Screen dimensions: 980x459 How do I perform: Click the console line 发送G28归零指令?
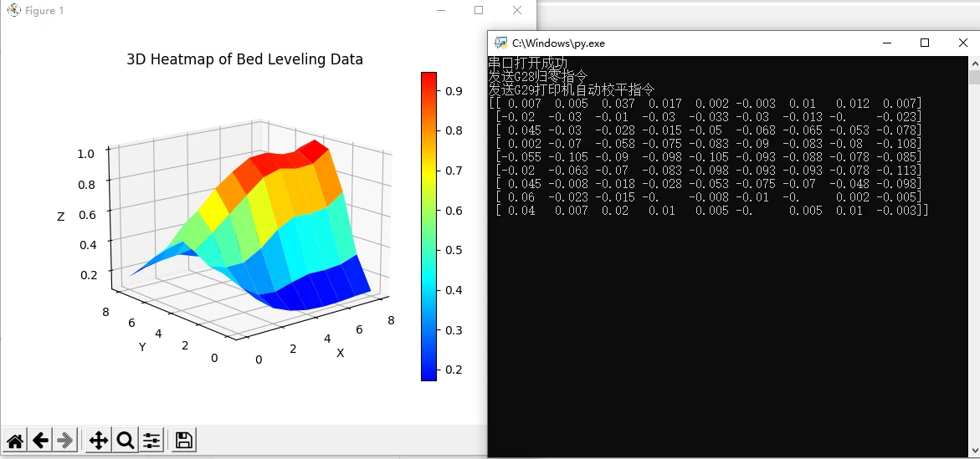point(538,76)
